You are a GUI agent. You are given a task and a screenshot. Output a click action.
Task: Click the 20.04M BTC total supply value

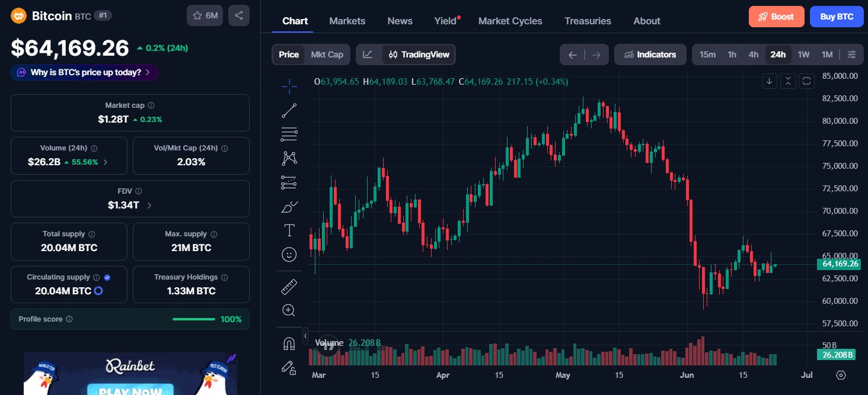(x=69, y=248)
